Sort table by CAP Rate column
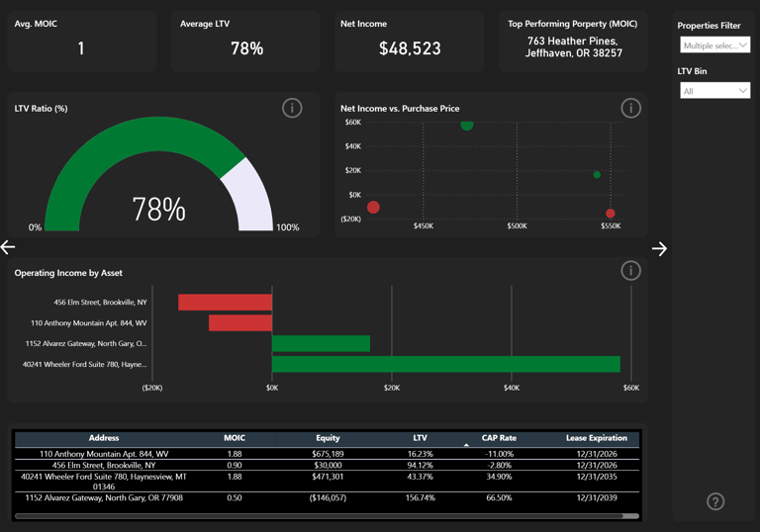The width and height of the screenshot is (760, 532). pyautogui.click(x=499, y=438)
